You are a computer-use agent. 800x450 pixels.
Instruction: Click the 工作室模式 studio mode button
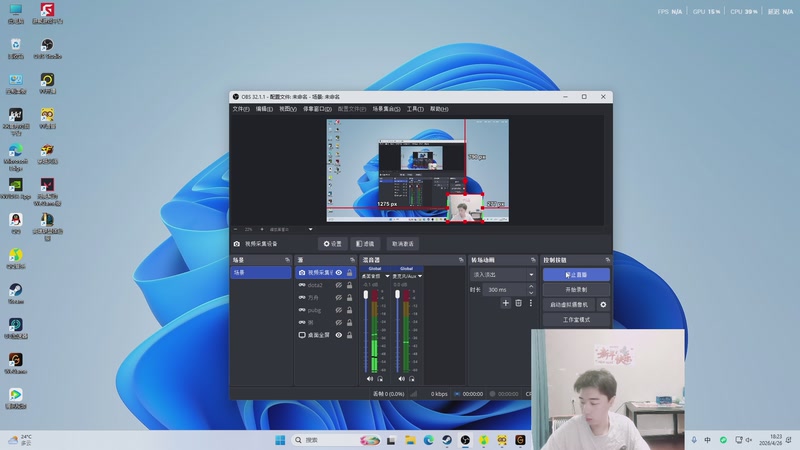[576, 319]
